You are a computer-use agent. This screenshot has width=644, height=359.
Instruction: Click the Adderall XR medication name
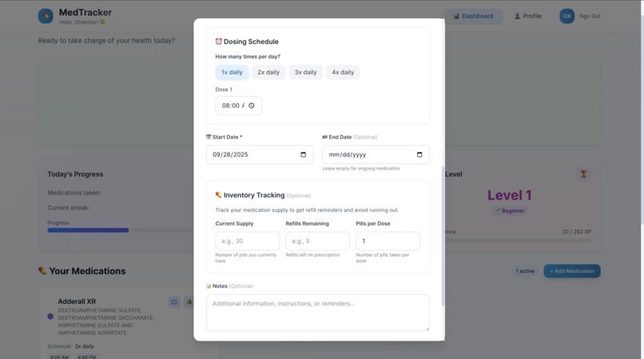77,301
